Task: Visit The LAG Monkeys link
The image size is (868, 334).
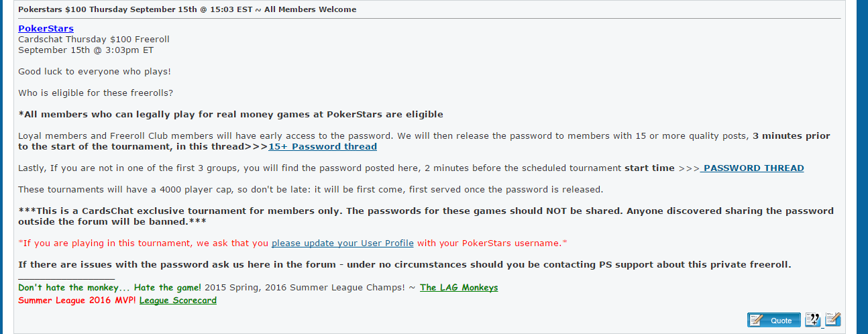Action: tap(459, 287)
